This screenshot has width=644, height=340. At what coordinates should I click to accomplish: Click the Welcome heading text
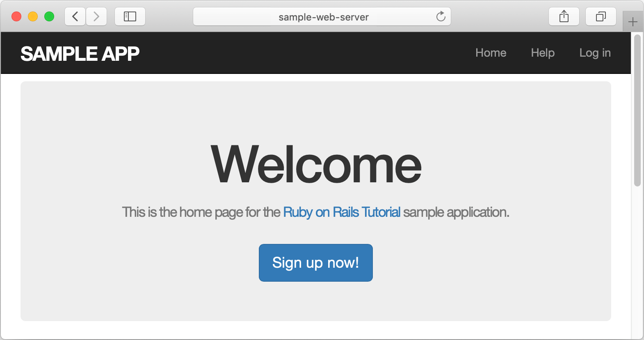coord(316,164)
